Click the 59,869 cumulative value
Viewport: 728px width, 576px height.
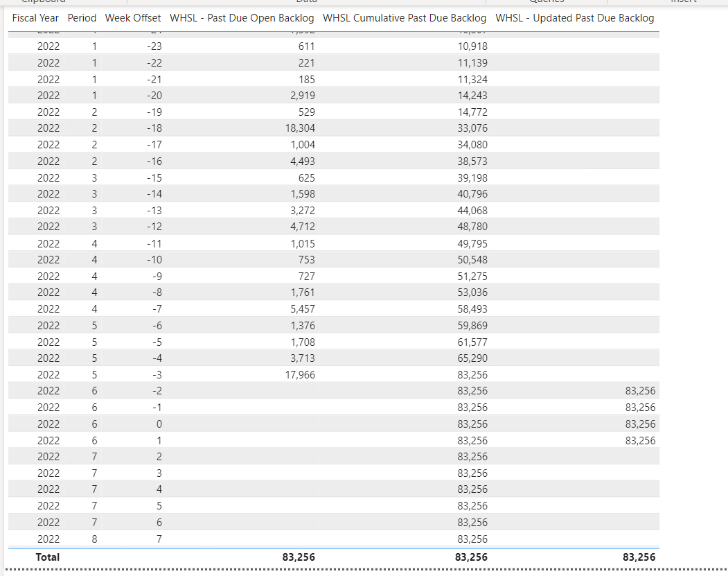click(472, 326)
